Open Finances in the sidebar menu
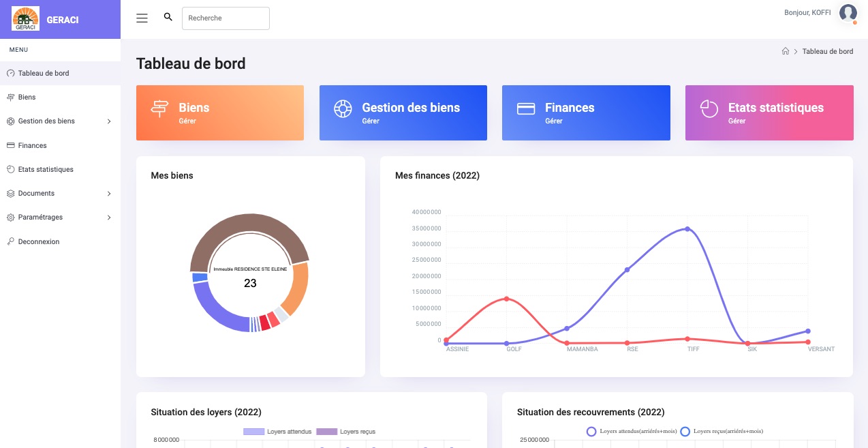868x448 pixels. (x=32, y=145)
